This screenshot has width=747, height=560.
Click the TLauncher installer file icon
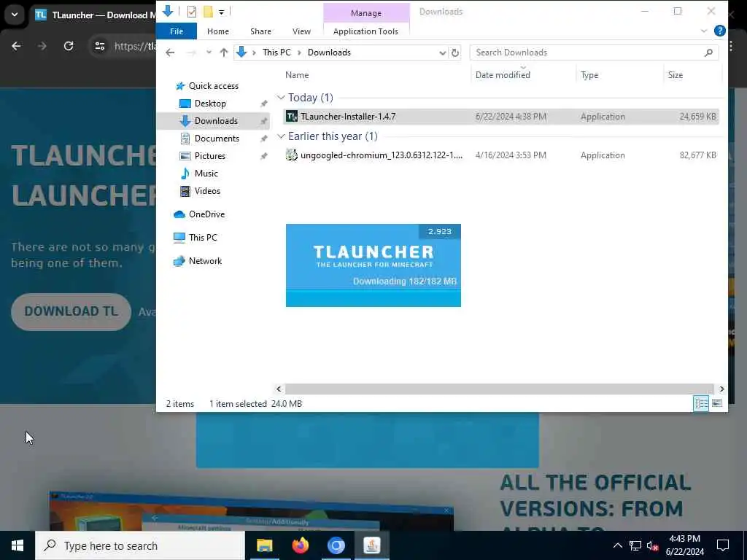point(292,117)
